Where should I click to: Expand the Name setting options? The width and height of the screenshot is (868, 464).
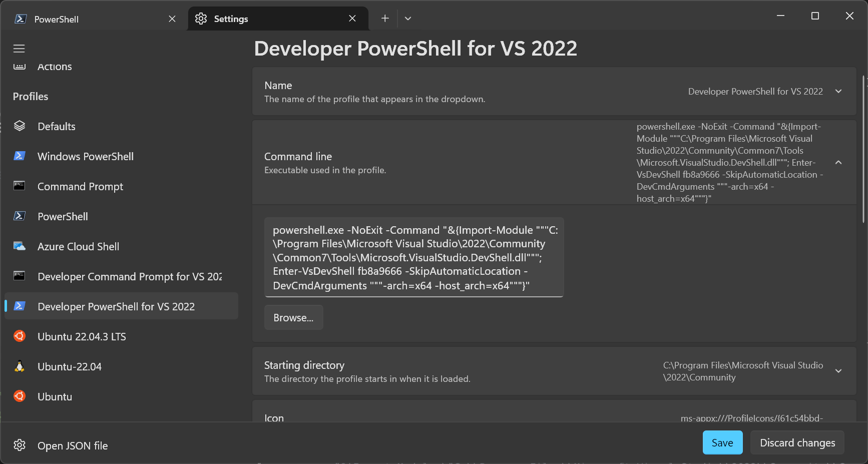tap(838, 91)
